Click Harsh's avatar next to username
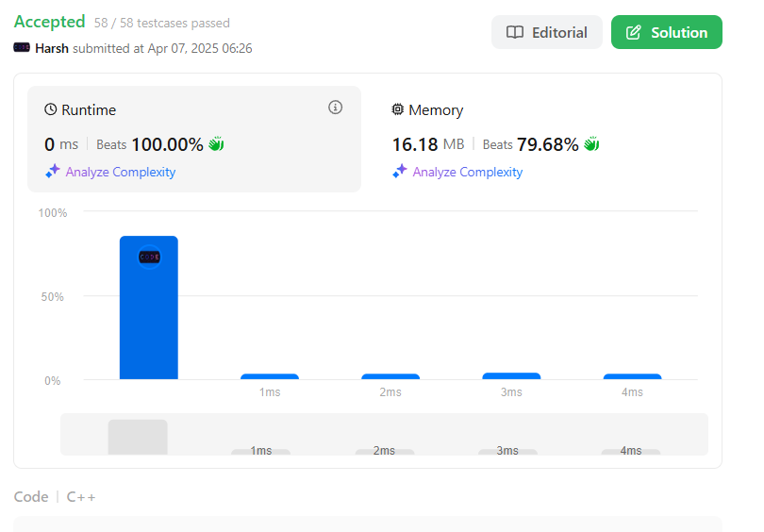 coord(22,47)
